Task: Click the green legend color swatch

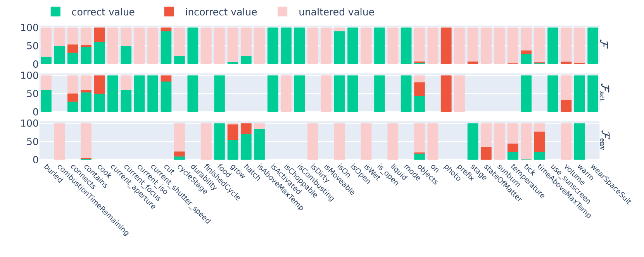Action: (x=55, y=12)
